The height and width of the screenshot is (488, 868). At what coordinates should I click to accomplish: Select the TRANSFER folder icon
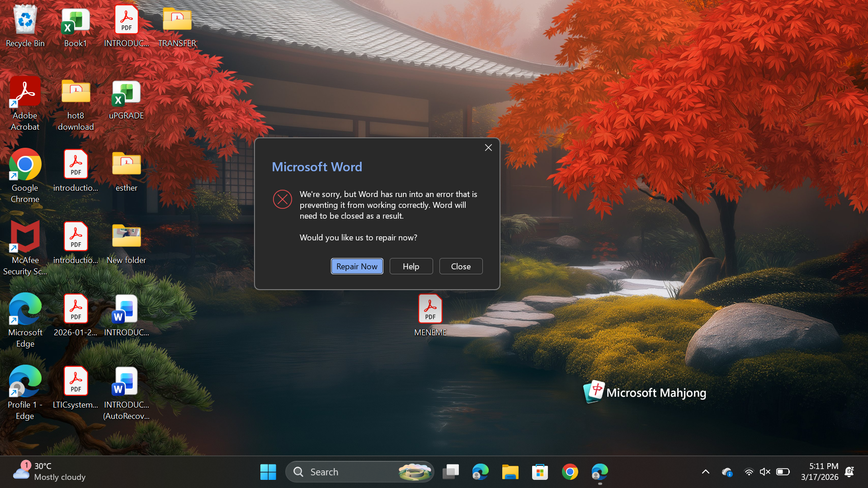(x=177, y=25)
